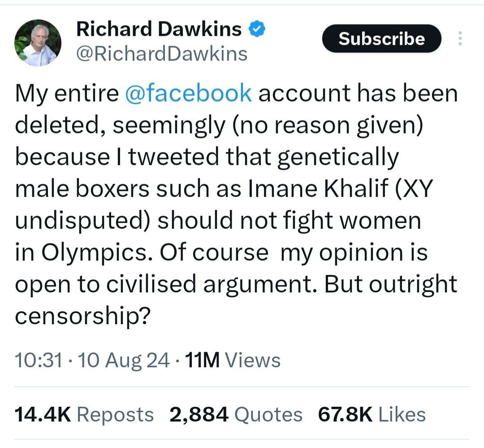Open the @RichardDawkins handle link
Viewport: 484px width, 448px height.
pyautogui.click(x=162, y=53)
